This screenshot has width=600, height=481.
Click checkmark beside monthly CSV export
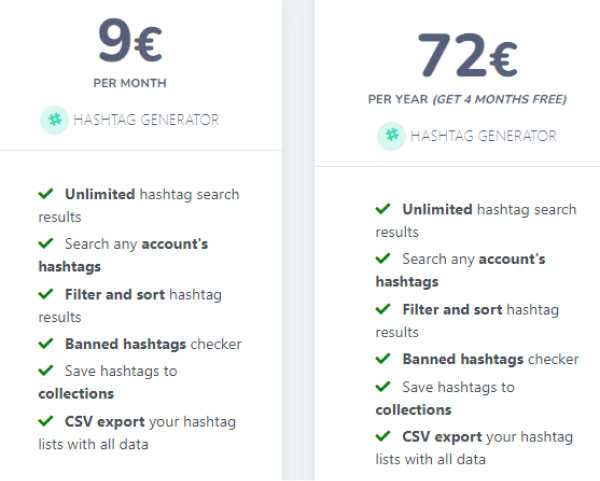coord(46,421)
